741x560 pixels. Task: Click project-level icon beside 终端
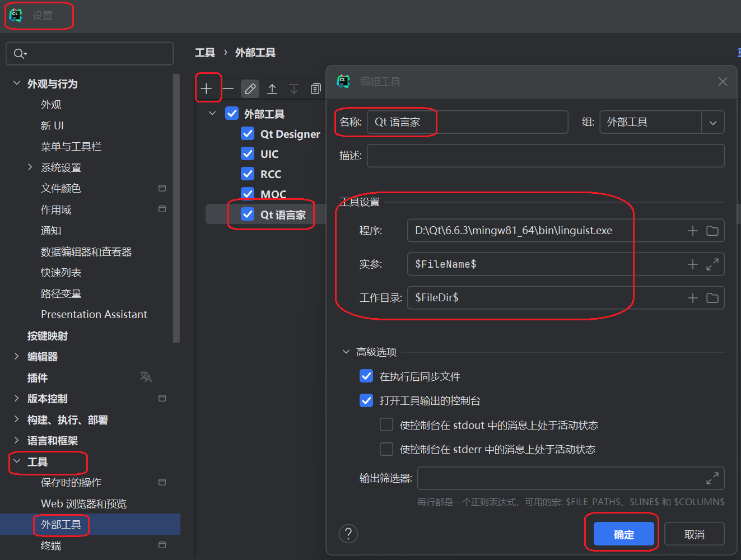162,545
